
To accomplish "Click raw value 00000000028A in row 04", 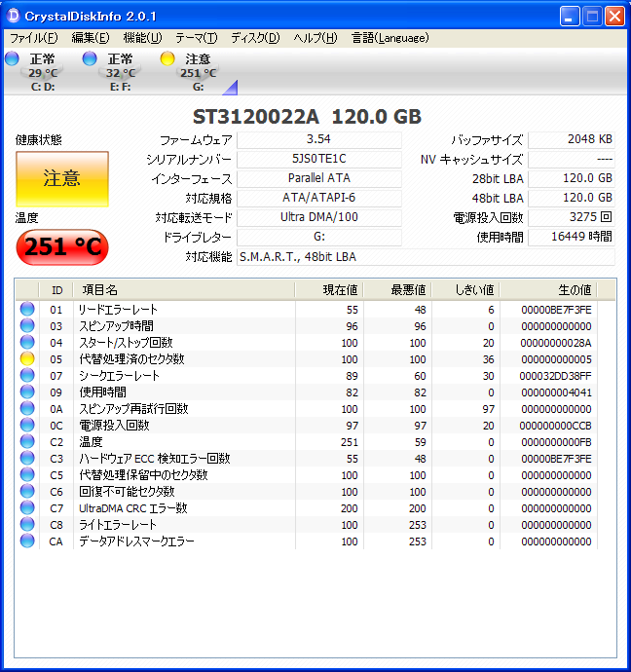I will pyautogui.click(x=556, y=343).
